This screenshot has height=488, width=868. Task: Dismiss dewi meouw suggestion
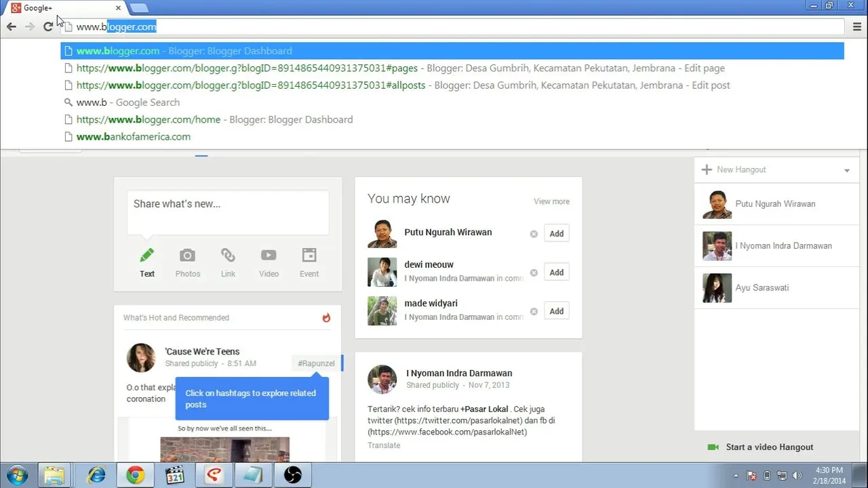tap(534, 272)
